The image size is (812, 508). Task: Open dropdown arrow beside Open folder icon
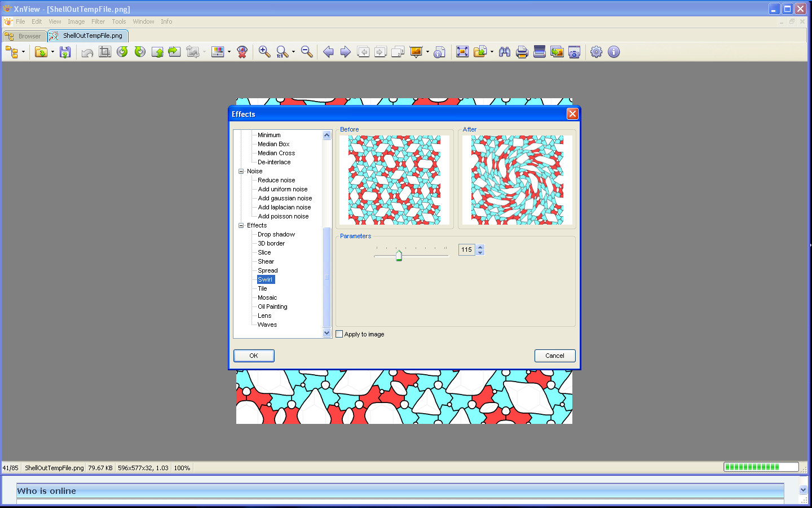point(52,52)
